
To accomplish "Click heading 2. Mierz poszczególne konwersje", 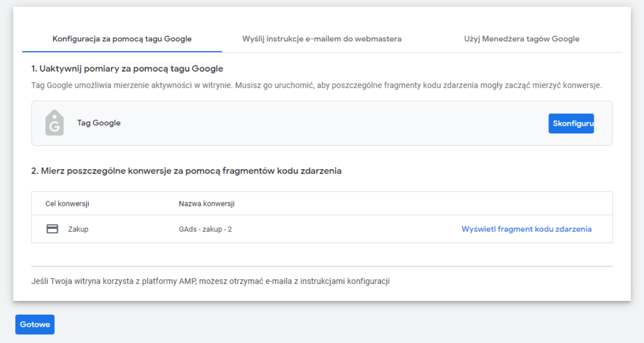I will (186, 171).
